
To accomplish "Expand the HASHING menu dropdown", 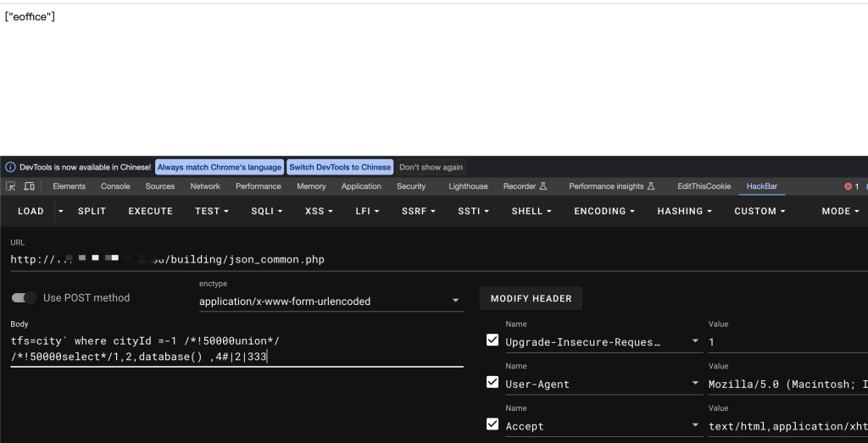I will (685, 211).
